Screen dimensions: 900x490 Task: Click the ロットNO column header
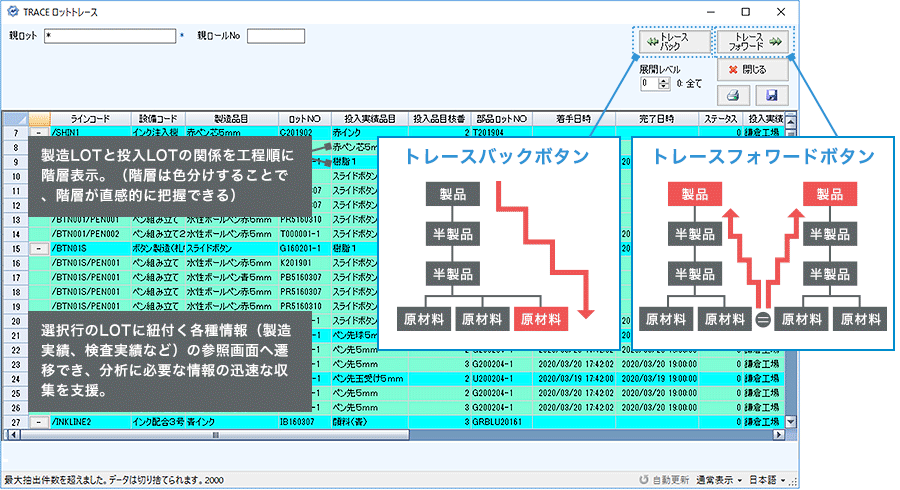304,118
